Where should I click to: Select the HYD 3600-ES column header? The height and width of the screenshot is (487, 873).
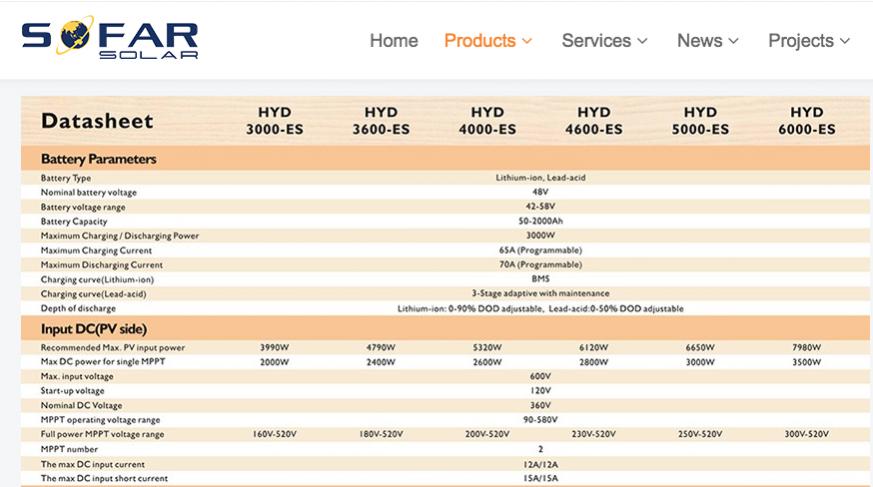pyautogui.click(x=381, y=121)
